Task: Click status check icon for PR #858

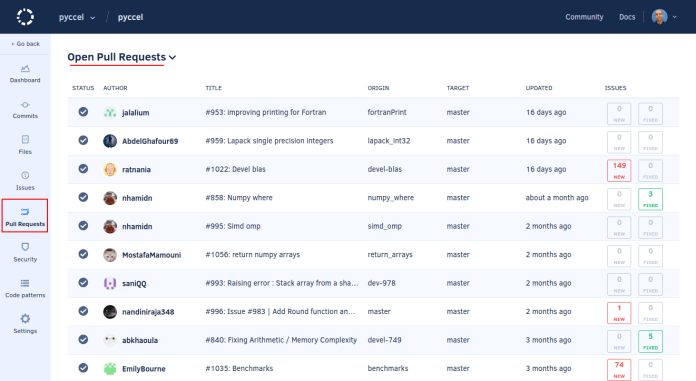Action: pyautogui.click(x=83, y=197)
